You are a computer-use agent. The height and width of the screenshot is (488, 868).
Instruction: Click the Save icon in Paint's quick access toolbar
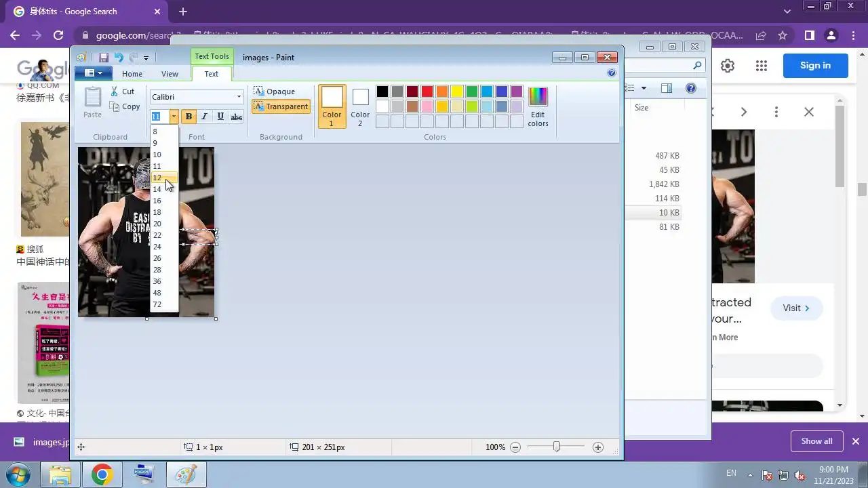pos(104,58)
